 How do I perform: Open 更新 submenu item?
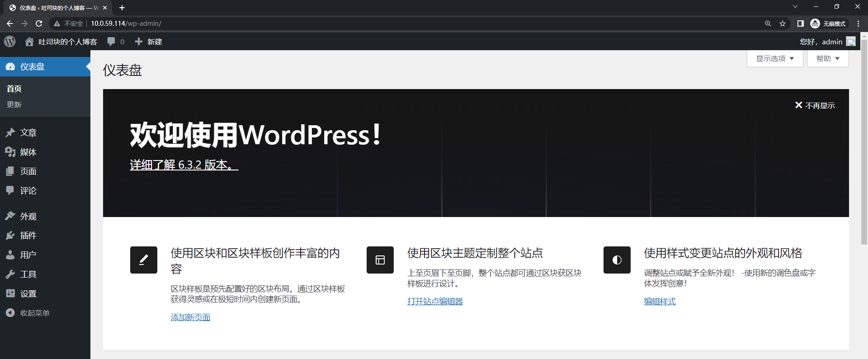point(14,104)
